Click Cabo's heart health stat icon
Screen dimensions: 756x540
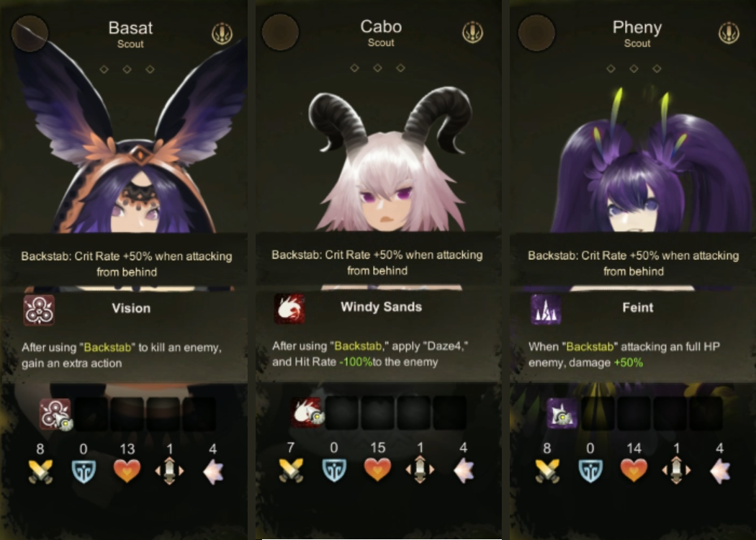click(x=377, y=469)
